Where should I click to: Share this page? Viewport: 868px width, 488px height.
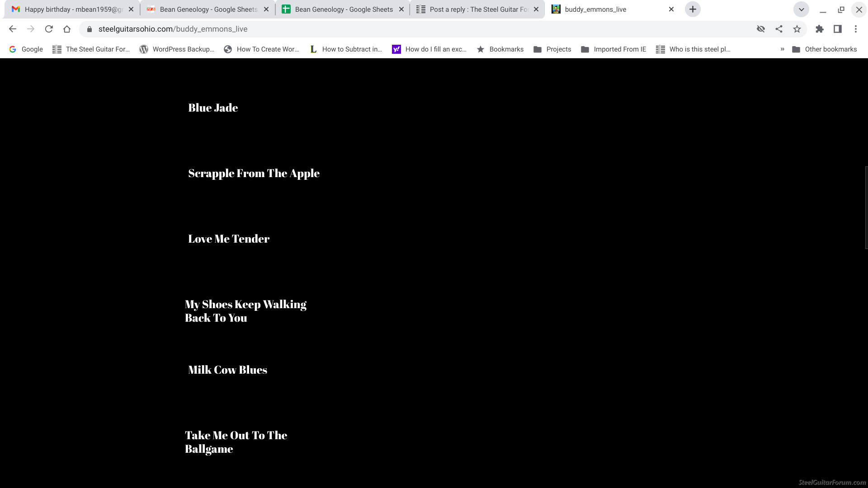778,29
